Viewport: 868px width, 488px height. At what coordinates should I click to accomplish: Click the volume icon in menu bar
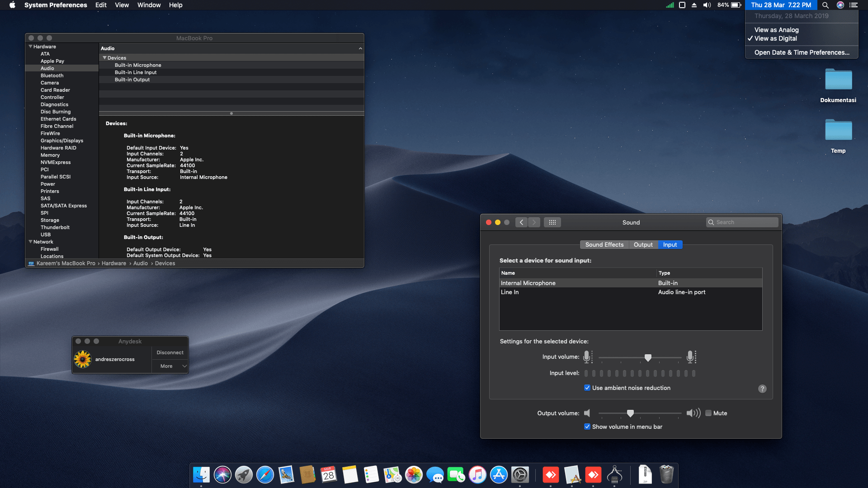[707, 5]
